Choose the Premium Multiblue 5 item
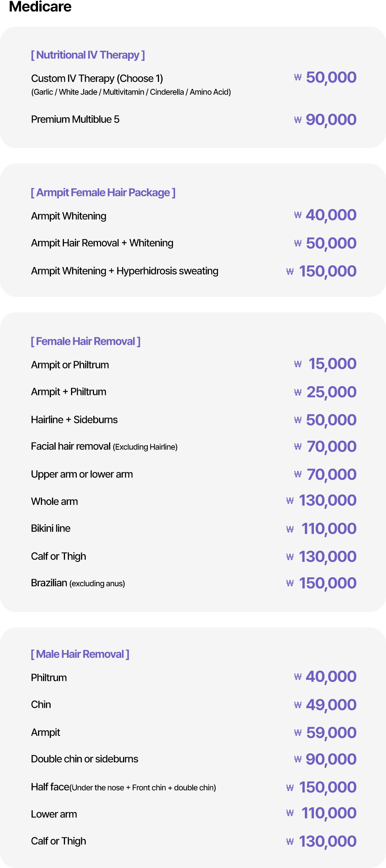 (x=75, y=119)
